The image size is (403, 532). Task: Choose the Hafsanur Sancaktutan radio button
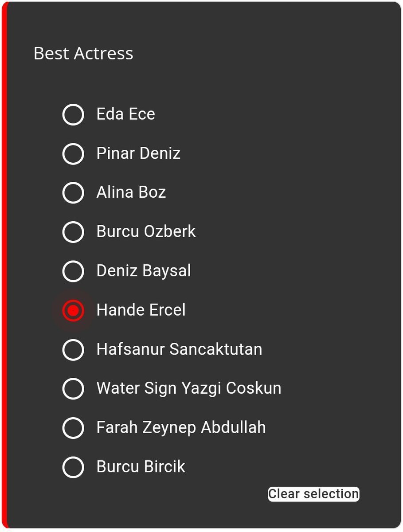point(73,350)
